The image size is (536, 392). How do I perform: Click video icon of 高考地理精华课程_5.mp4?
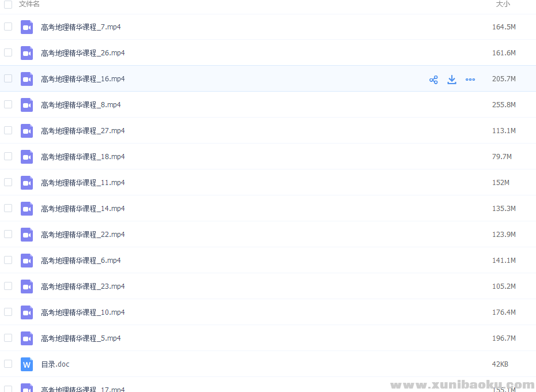coord(27,338)
